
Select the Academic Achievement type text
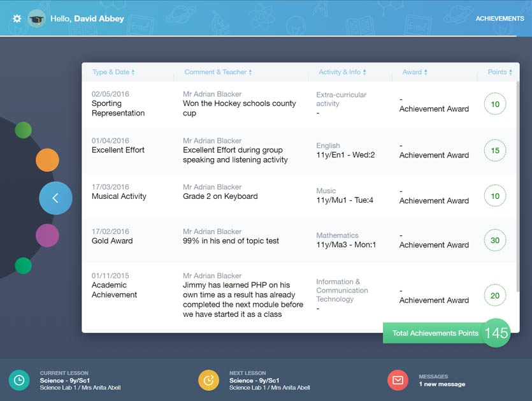114,290
